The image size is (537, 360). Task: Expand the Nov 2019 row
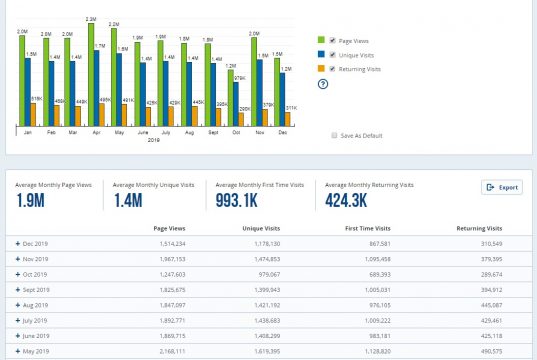click(x=18, y=259)
